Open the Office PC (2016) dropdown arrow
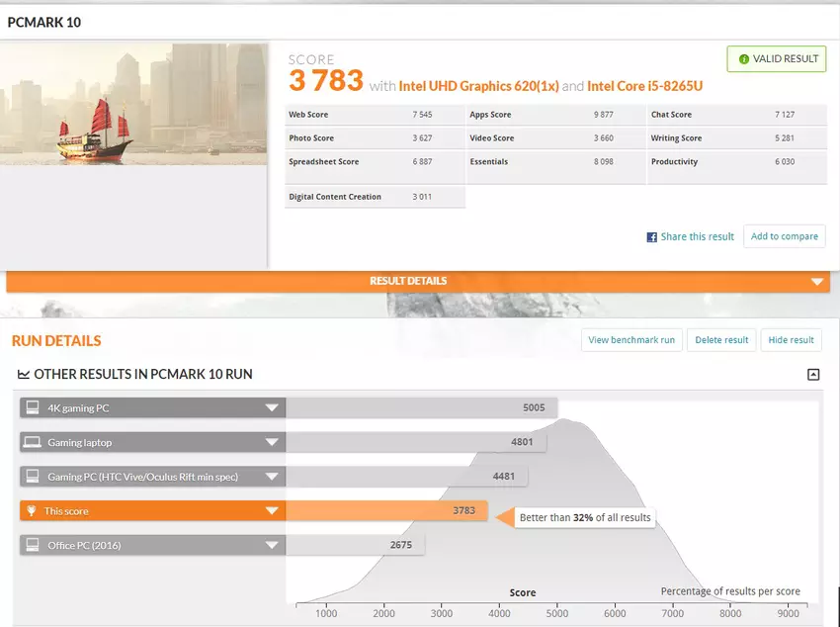 [x=271, y=545]
